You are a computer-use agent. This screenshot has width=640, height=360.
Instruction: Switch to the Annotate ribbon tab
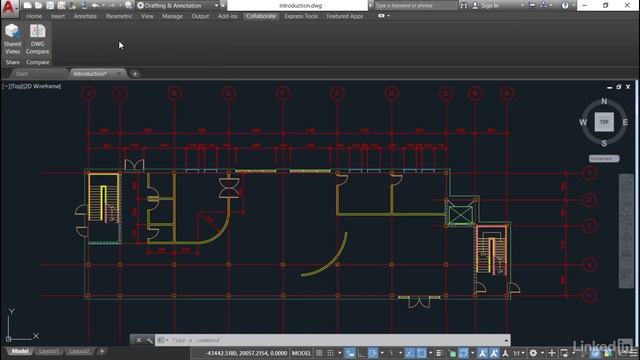tap(85, 16)
